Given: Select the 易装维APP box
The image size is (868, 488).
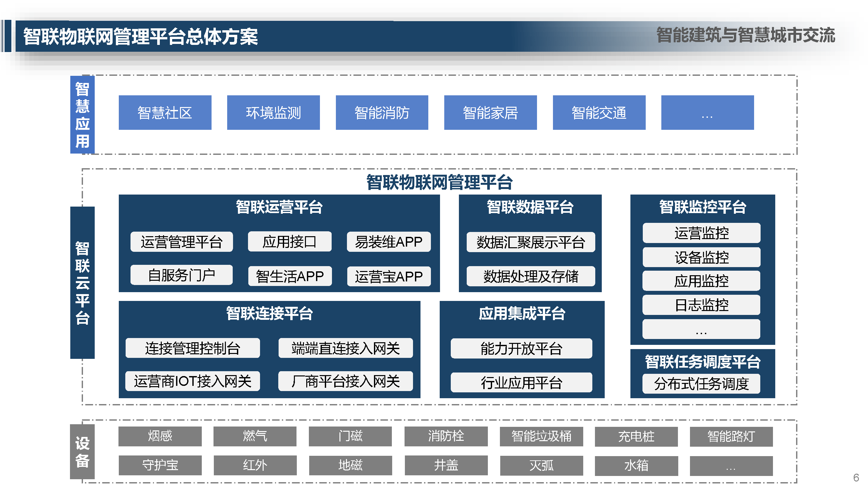Looking at the screenshot, I should (389, 242).
